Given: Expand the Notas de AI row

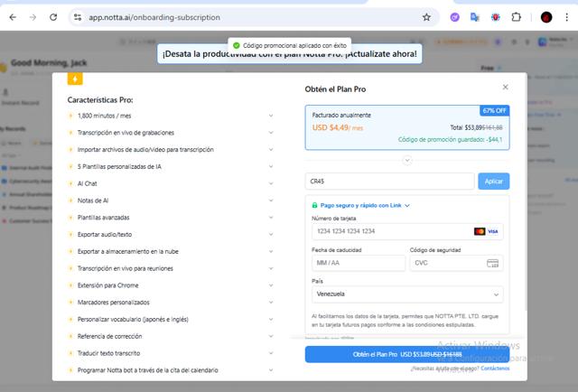Looking at the screenshot, I should 271,201.
